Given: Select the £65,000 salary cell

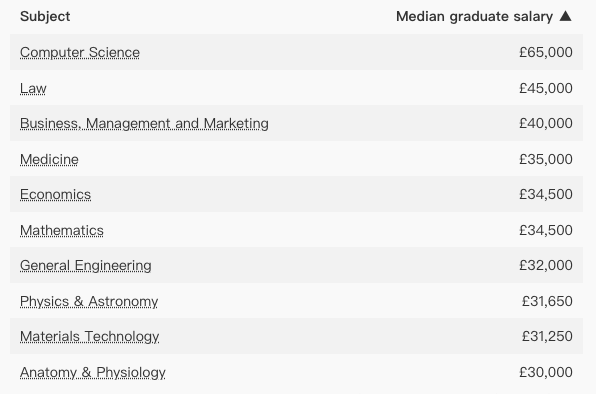Looking at the screenshot, I should 546,52.
